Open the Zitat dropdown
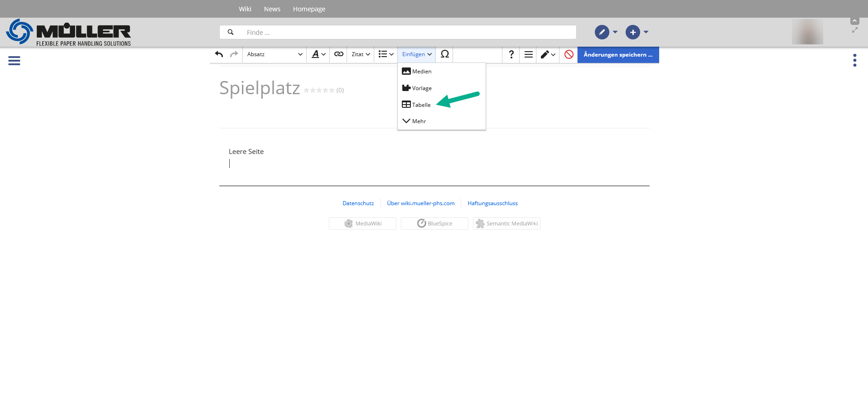The image size is (868, 418). [361, 54]
